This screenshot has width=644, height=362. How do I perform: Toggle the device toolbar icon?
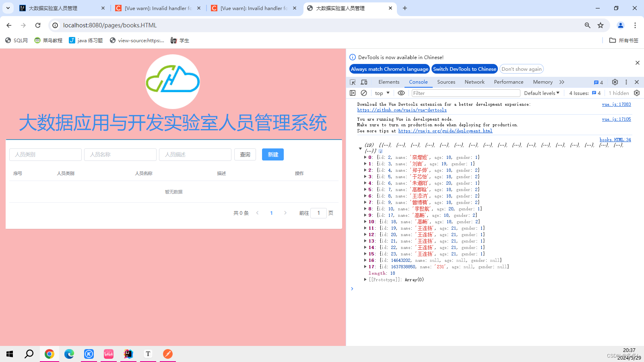[364, 82]
